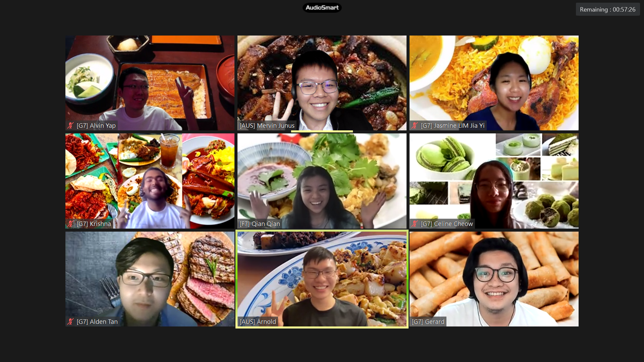Click Krishna's muted microphone icon

(70, 224)
